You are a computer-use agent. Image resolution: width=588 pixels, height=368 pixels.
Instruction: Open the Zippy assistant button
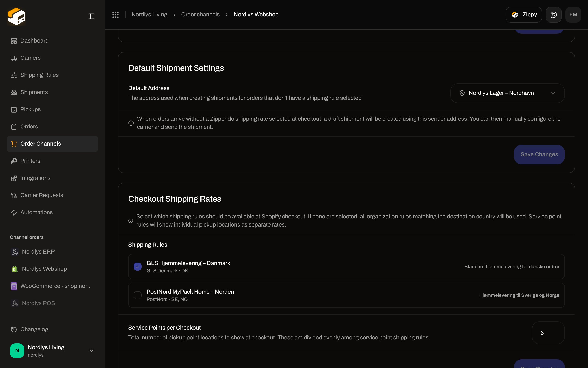524,15
